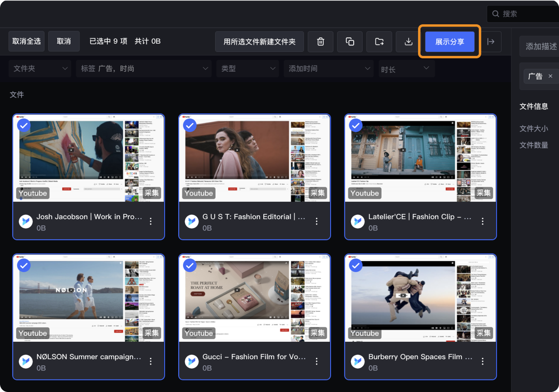Expand the 类型 filter dropdown
Screen dimensions: 559x392
(247, 69)
